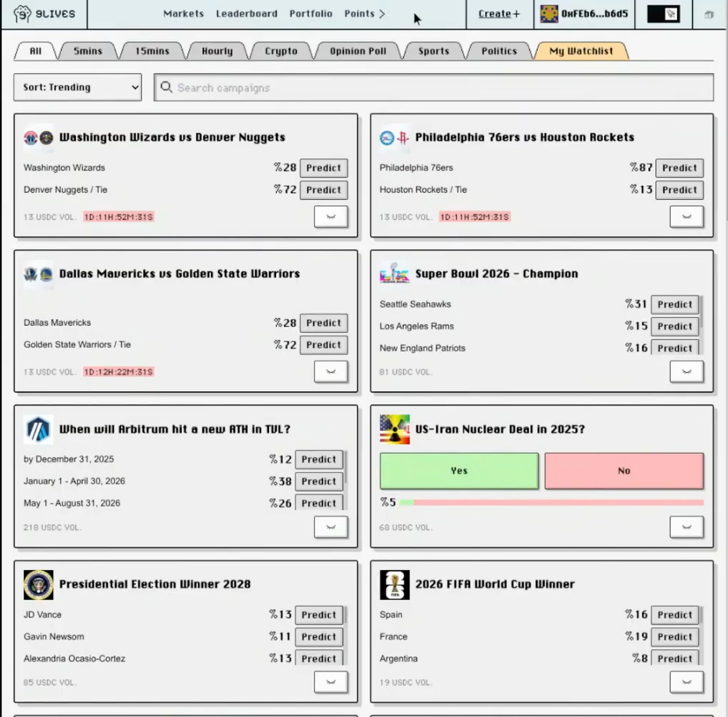
Task: Click the Mavericks vs Warriors team logos
Action: pyautogui.click(x=38, y=274)
